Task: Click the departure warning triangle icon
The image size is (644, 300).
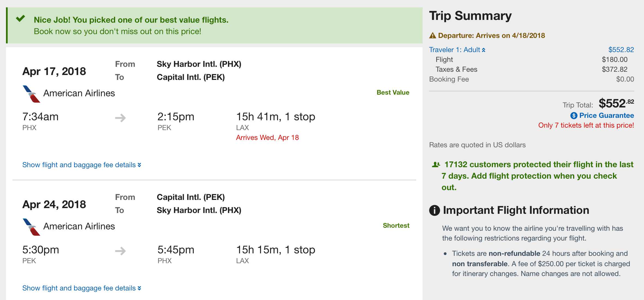Action: 432,36
